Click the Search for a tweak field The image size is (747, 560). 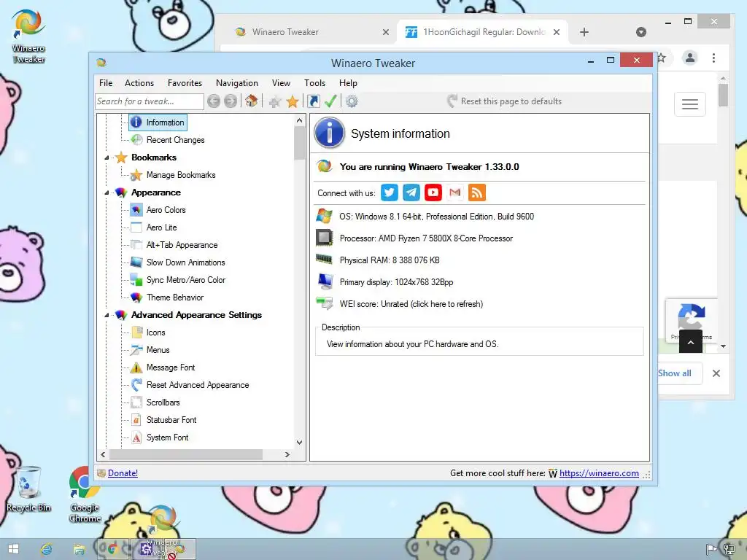[150, 101]
